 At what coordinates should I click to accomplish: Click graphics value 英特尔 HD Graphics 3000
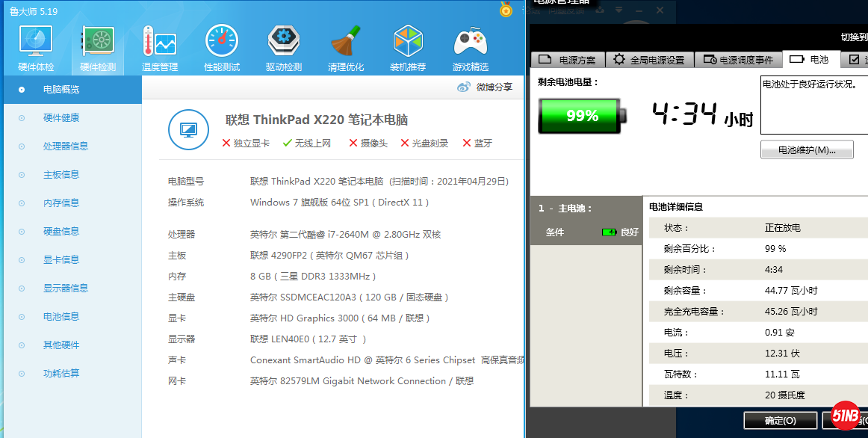point(340,318)
